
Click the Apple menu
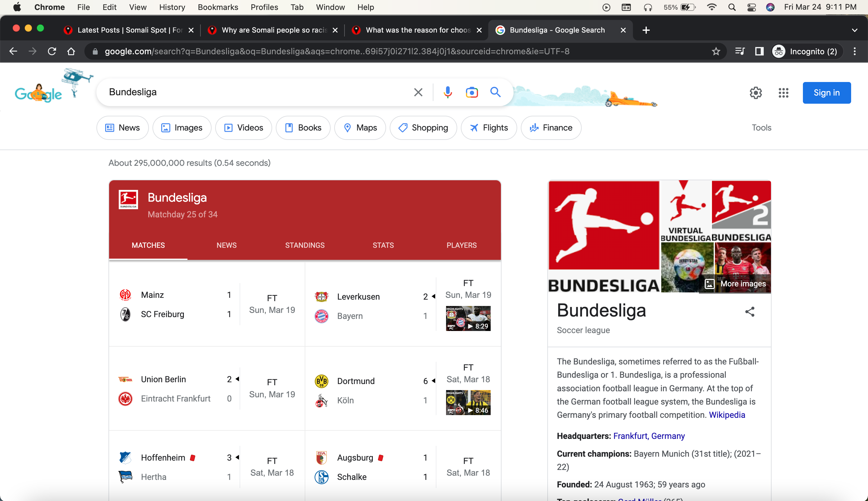[x=17, y=7]
